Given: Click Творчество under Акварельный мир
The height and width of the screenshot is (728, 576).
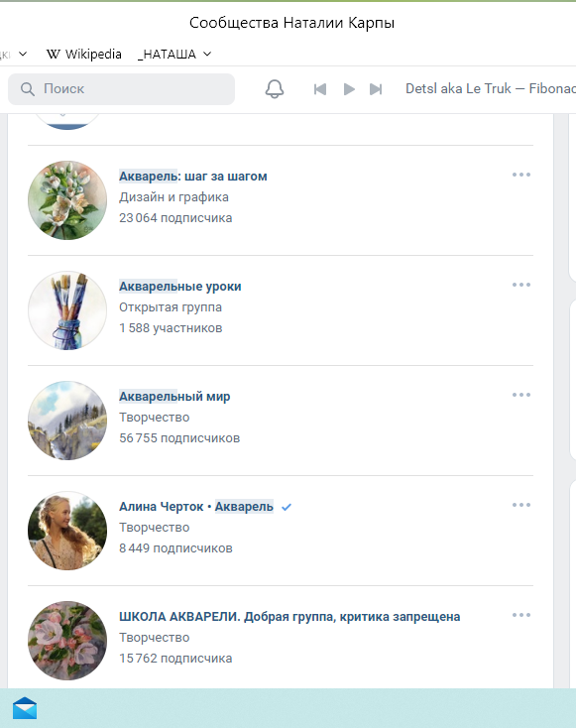Looking at the screenshot, I should coord(155,418).
